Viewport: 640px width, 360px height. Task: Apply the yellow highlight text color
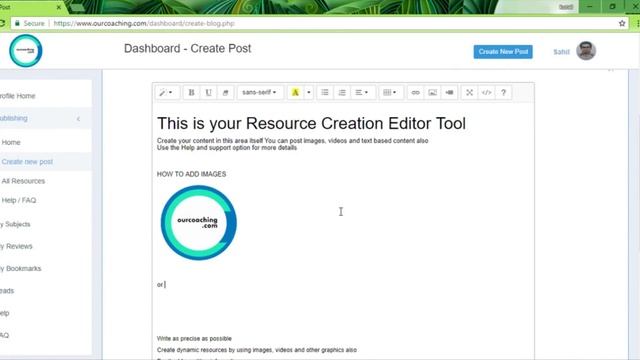pos(295,93)
